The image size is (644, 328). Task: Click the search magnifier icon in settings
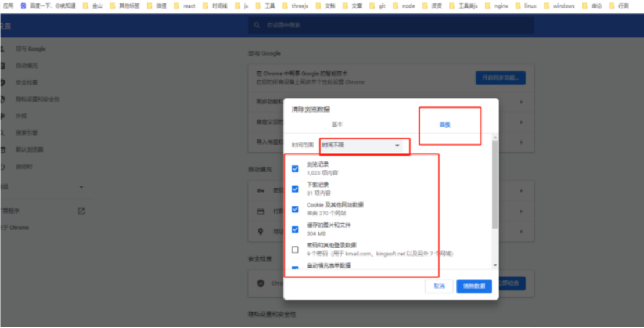(257, 25)
